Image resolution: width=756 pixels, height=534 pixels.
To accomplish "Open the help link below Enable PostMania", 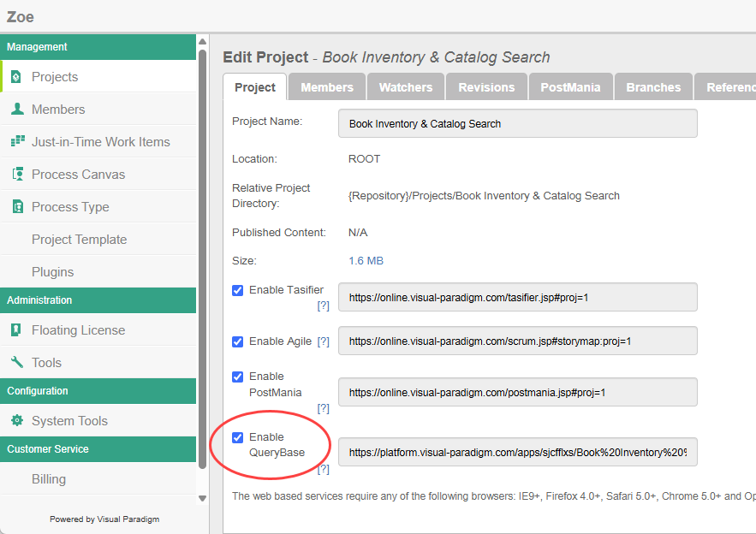I will pos(323,408).
